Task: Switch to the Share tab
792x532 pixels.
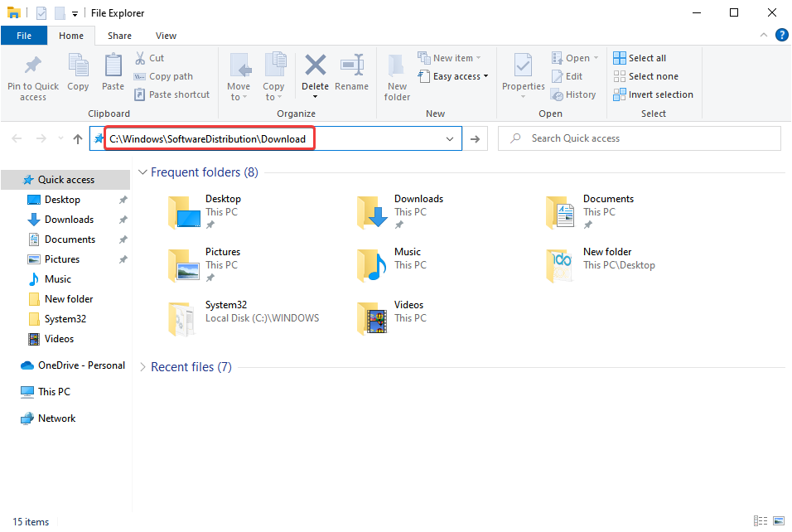Action: [119, 36]
